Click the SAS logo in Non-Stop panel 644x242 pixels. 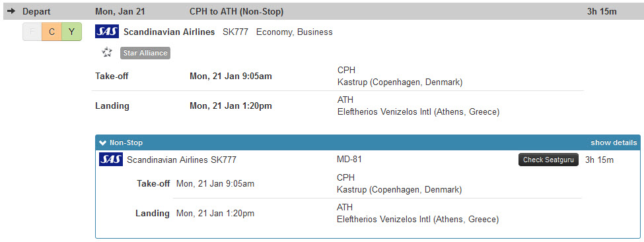[111, 159]
